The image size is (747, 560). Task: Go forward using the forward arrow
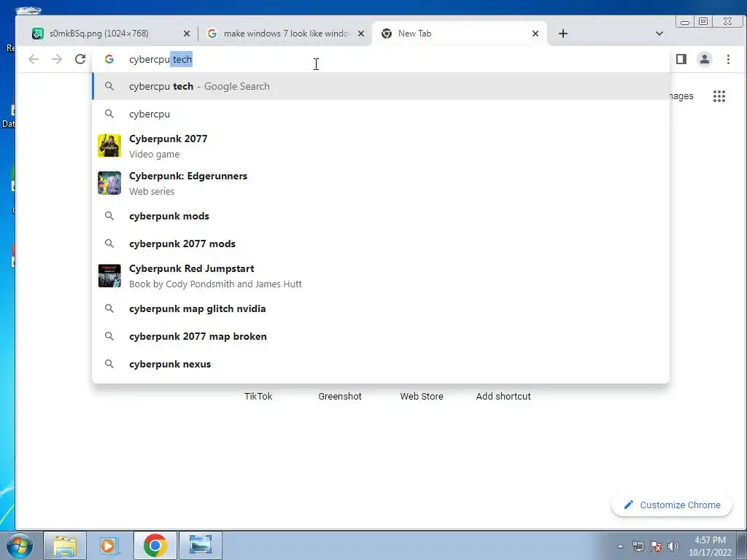57,59
